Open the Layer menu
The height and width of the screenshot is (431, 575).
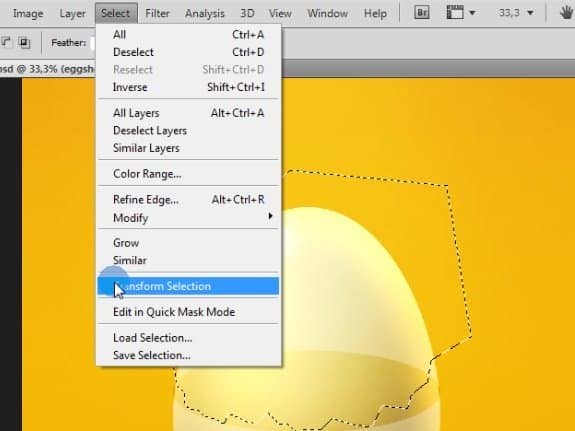click(x=72, y=14)
